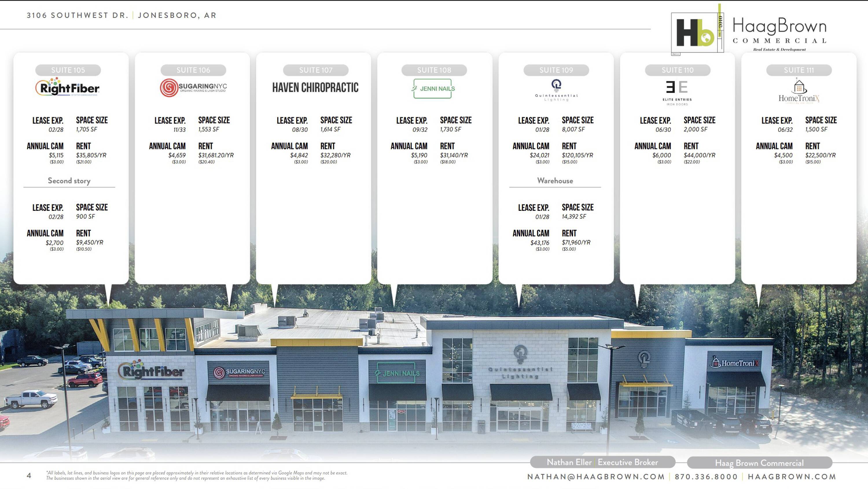Click the Haag Brown Commercial pill button

tap(759, 463)
